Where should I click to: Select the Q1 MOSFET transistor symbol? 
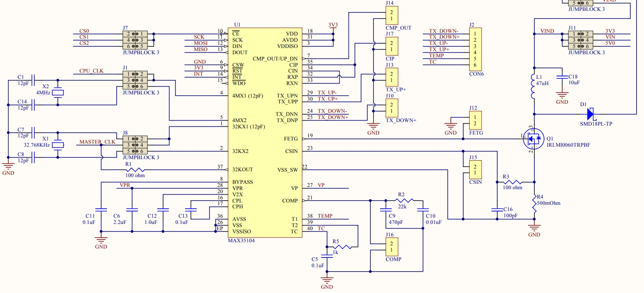point(534,139)
